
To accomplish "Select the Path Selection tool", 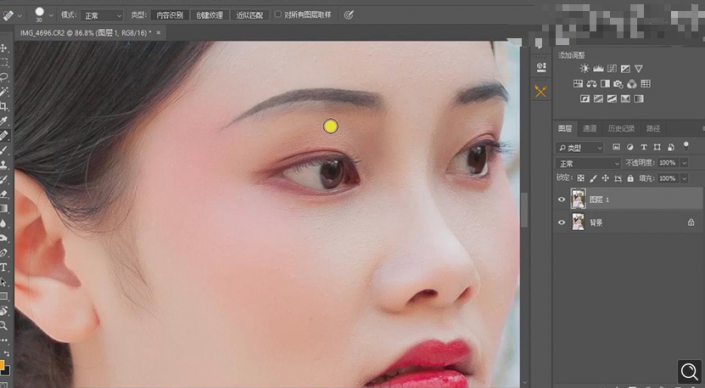I will click(4, 282).
